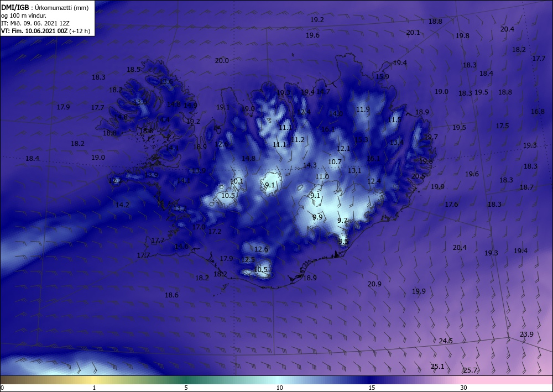
Task: Click the map value 11.9
Action: (363, 109)
